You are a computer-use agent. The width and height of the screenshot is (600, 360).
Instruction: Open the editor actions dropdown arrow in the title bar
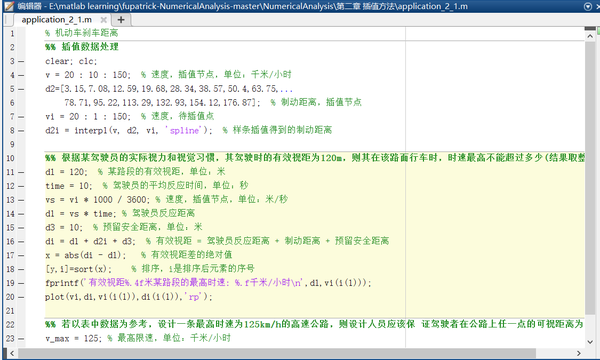click(588, 7)
